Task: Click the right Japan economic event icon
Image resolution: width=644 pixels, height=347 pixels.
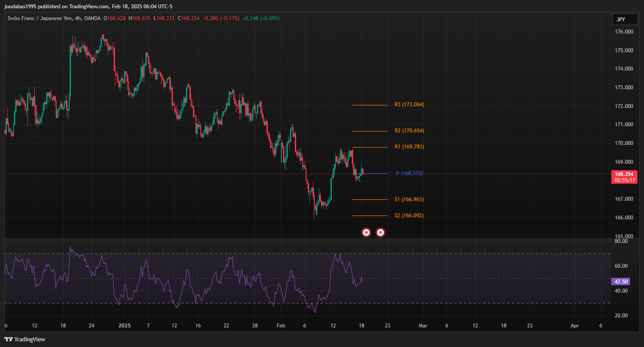Action: coord(381,232)
